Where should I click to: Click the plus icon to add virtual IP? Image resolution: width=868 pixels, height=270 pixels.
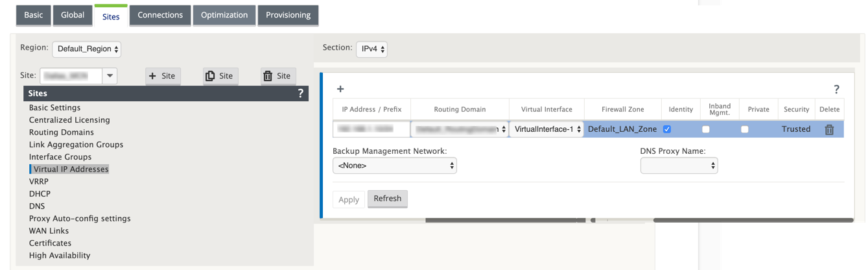click(340, 89)
